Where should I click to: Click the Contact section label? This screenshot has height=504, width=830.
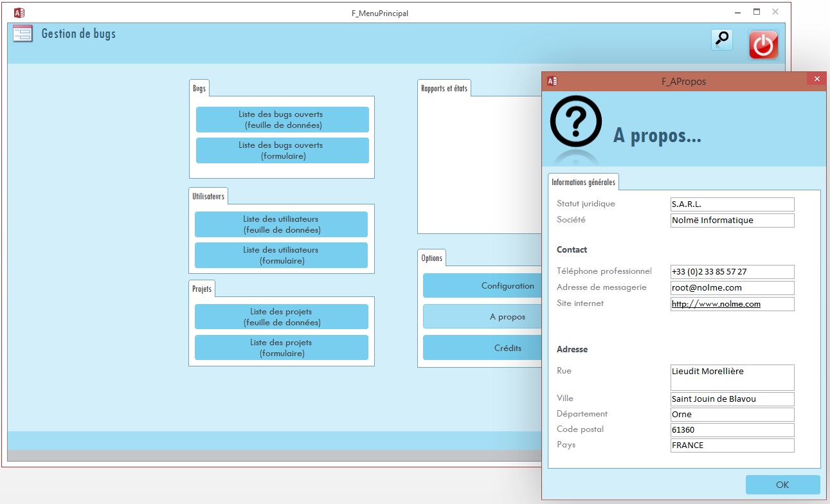pos(572,249)
